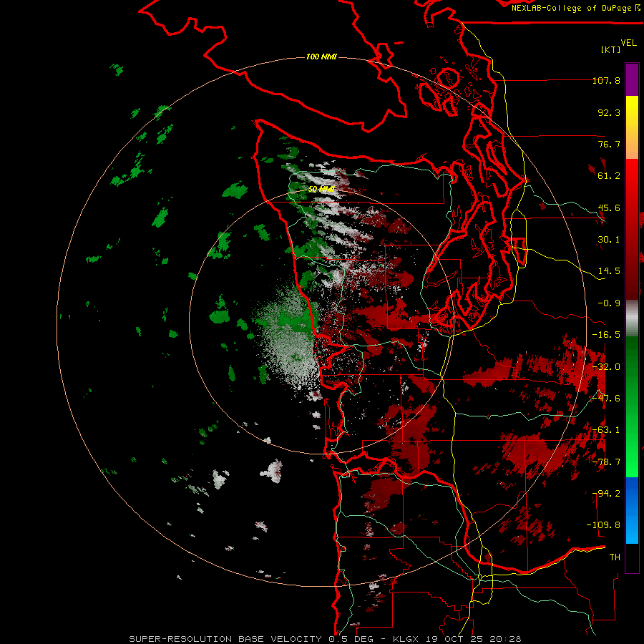This screenshot has height=644, width=644.
Task: Select the -32.0 velocity scale value
Action: [x=606, y=367]
